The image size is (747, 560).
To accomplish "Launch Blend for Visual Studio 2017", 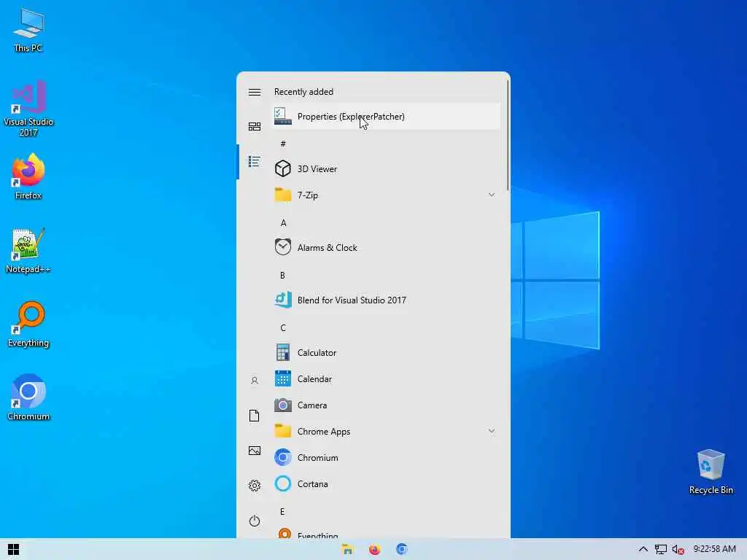I will [x=386, y=300].
